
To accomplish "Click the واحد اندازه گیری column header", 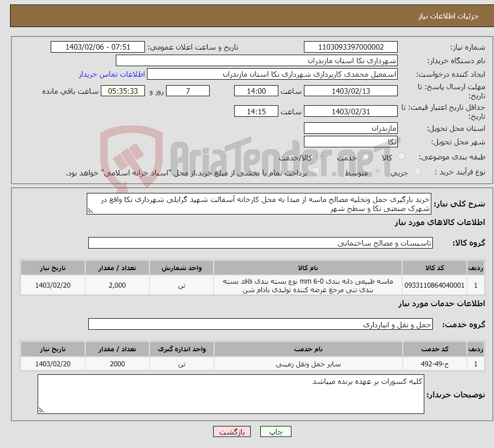I will tap(182, 349).
